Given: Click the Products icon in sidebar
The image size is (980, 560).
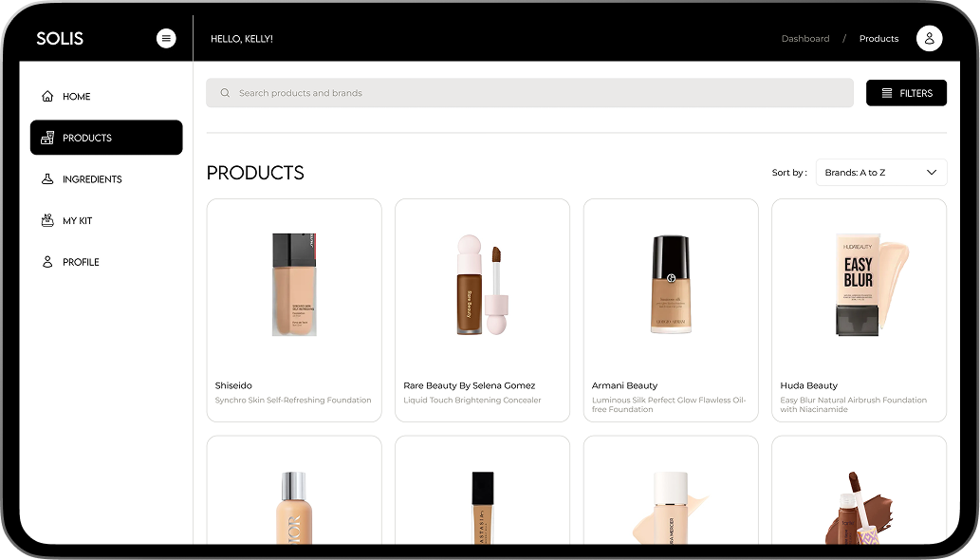Looking at the screenshot, I should pos(47,138).
